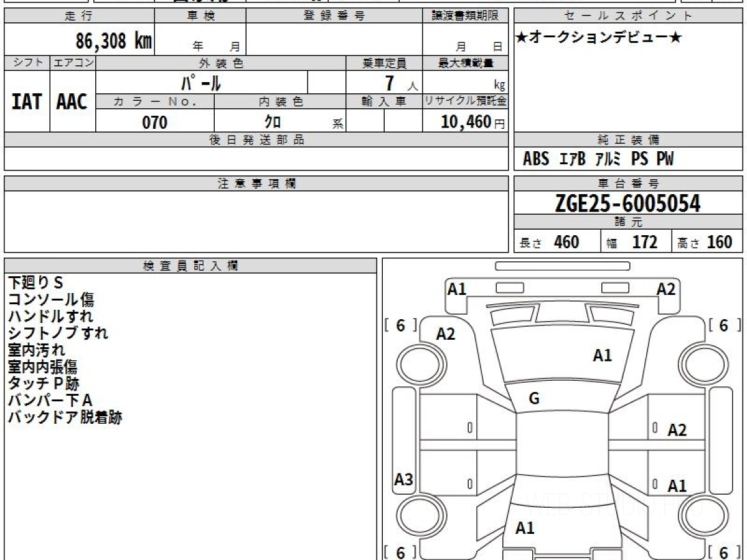Select the 検査員記入欄 header

click(x=190, y=266)
